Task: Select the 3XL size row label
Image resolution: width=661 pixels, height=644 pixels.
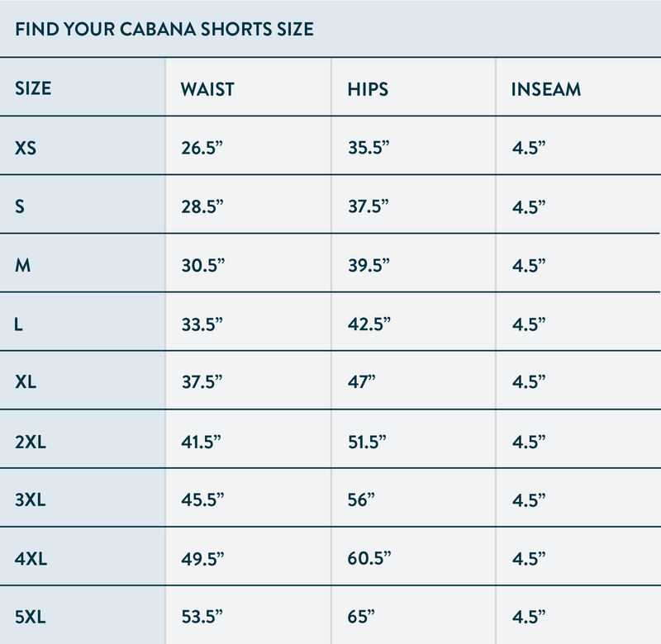Action: (31, 500)
